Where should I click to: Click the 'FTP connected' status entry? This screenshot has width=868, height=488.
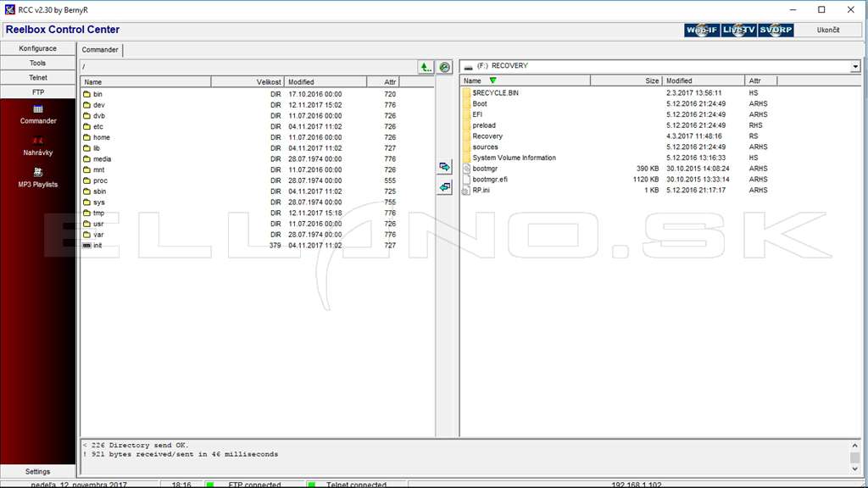(254, 484)
